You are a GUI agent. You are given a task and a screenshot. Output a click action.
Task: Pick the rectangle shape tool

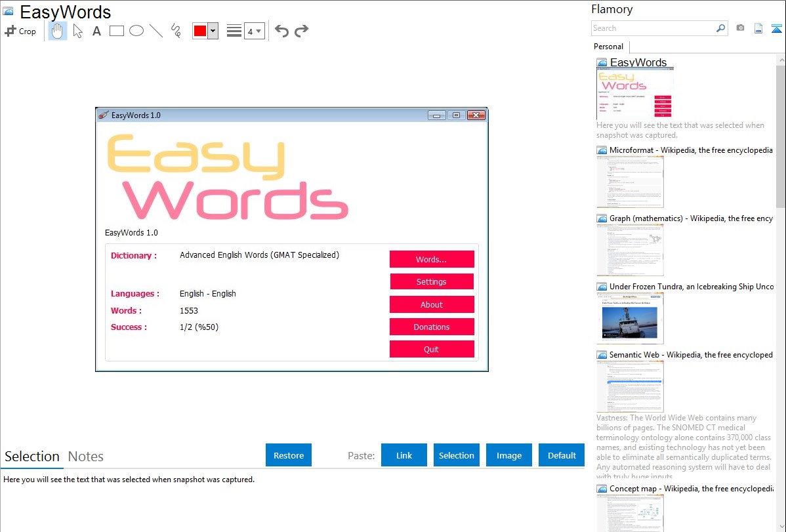coord(117,31)
